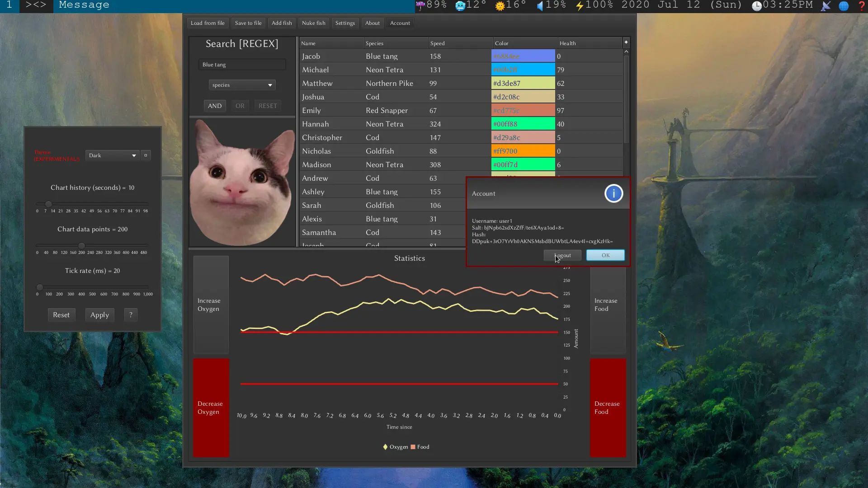
Task: Click the Blue tang search input field
Action: click(x=242, y=64)
